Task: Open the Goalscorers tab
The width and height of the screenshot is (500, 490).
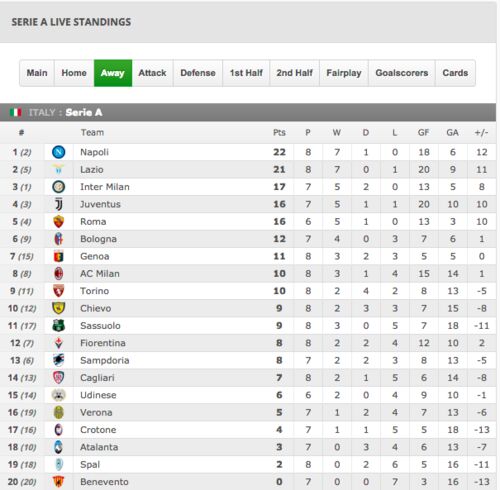Action: coord(402,73)
